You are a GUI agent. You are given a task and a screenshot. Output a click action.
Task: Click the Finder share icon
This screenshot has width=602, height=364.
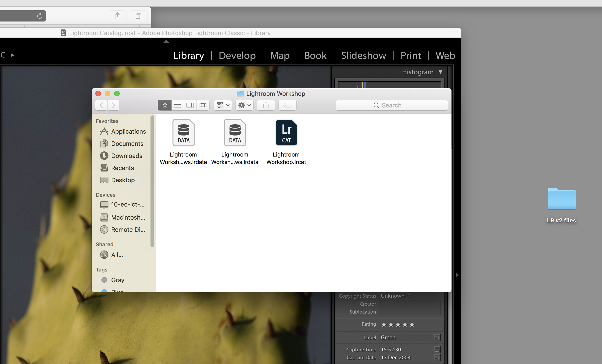266,105
